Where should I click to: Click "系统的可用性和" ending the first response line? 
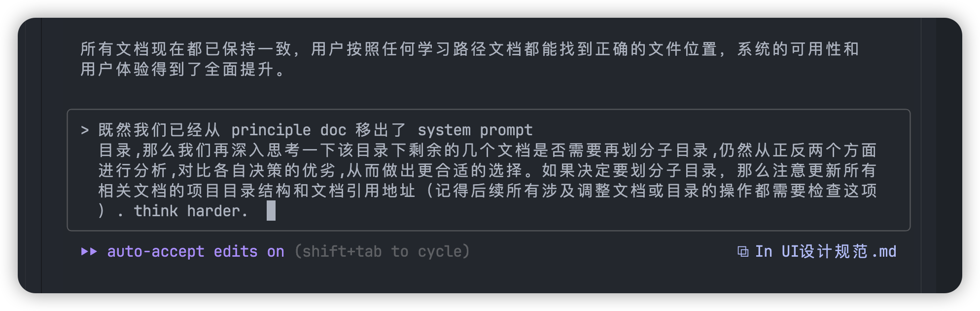tap(798, 49)
